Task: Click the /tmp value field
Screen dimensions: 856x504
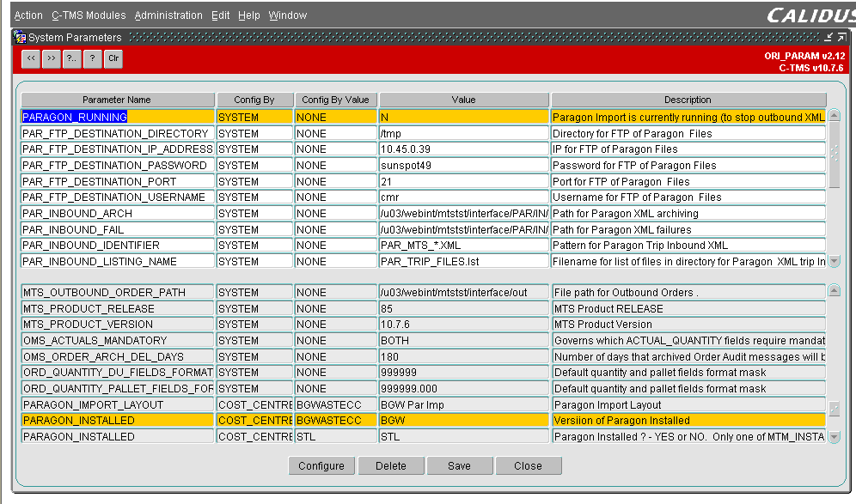Action: [464, 134]
